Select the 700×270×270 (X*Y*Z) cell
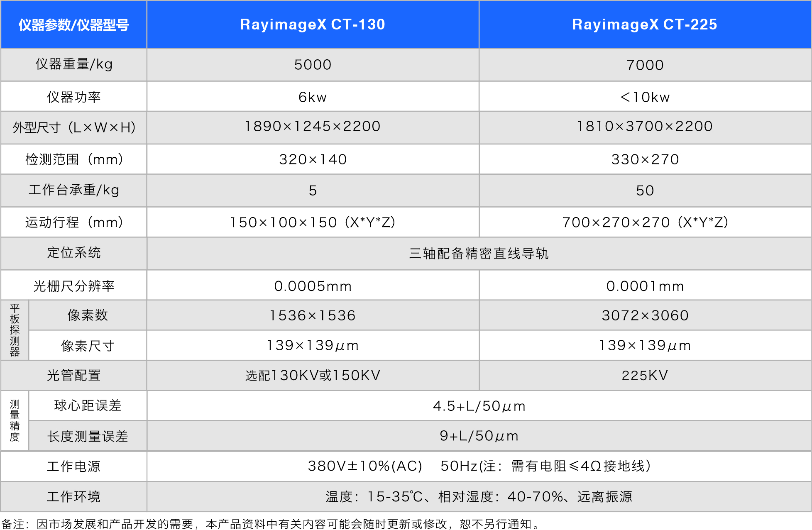The width and height of the screenshot is (812, 530). tap(645, 222)
